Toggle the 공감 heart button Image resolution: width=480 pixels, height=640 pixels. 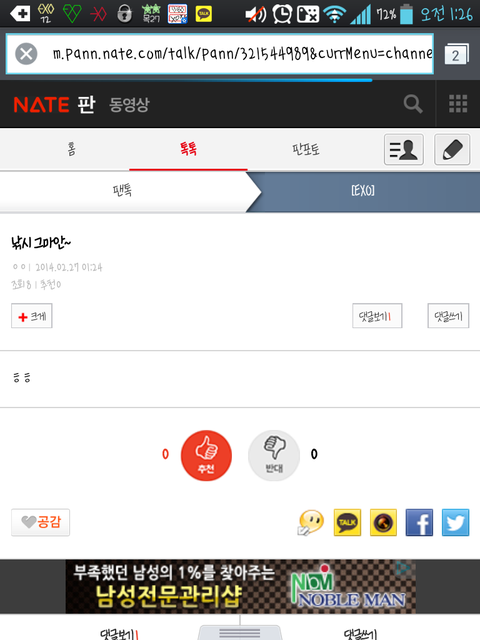click(x=40, y=522)
